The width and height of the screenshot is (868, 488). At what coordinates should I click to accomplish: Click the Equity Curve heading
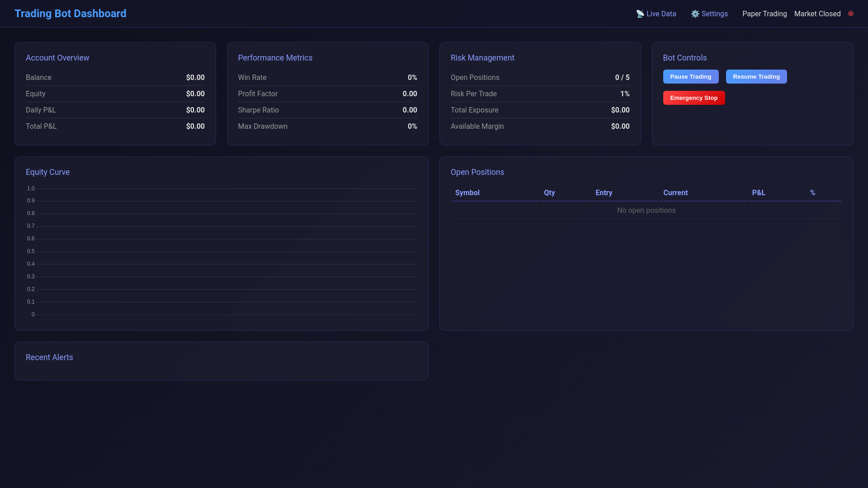(x=47, y=172)
